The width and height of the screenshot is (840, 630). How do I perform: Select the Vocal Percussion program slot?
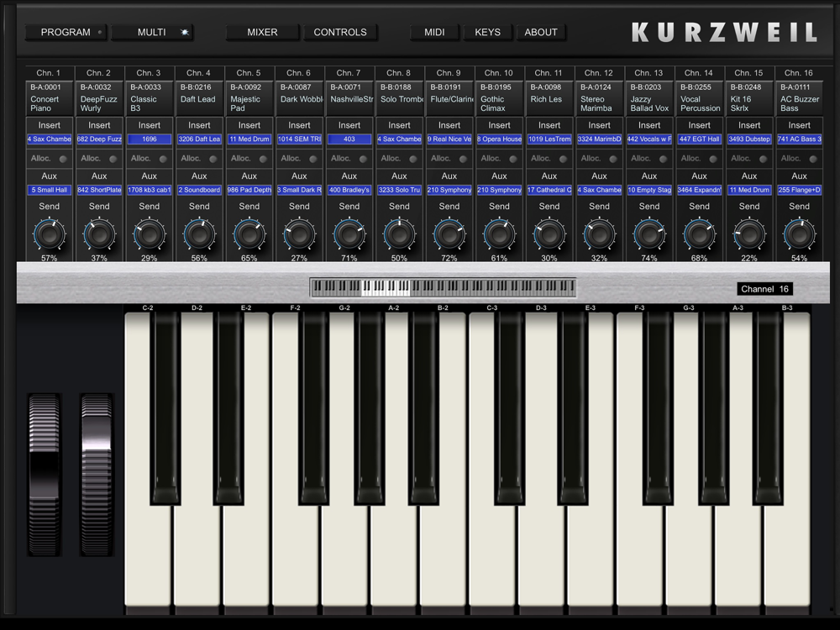(699, 98)
